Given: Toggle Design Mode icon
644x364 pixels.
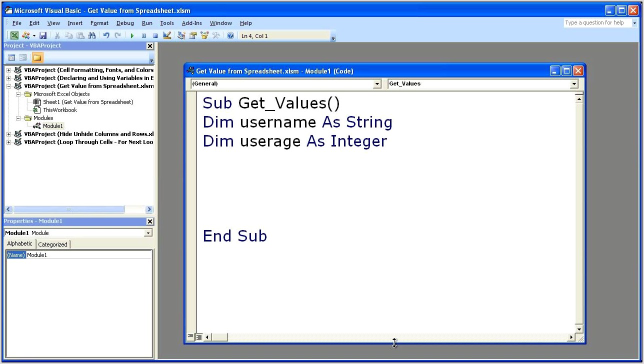Looking at the screenshot, I should pyautogui.click(x=167, y=35).
